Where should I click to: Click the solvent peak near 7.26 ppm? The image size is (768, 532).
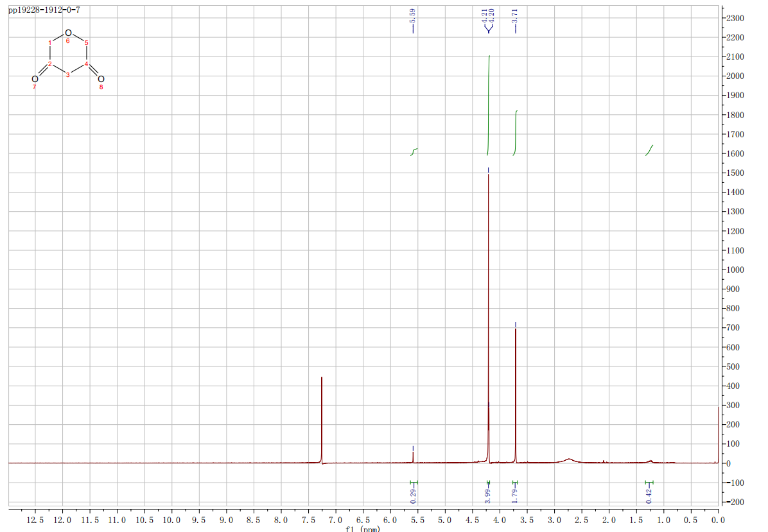[321, 417]
